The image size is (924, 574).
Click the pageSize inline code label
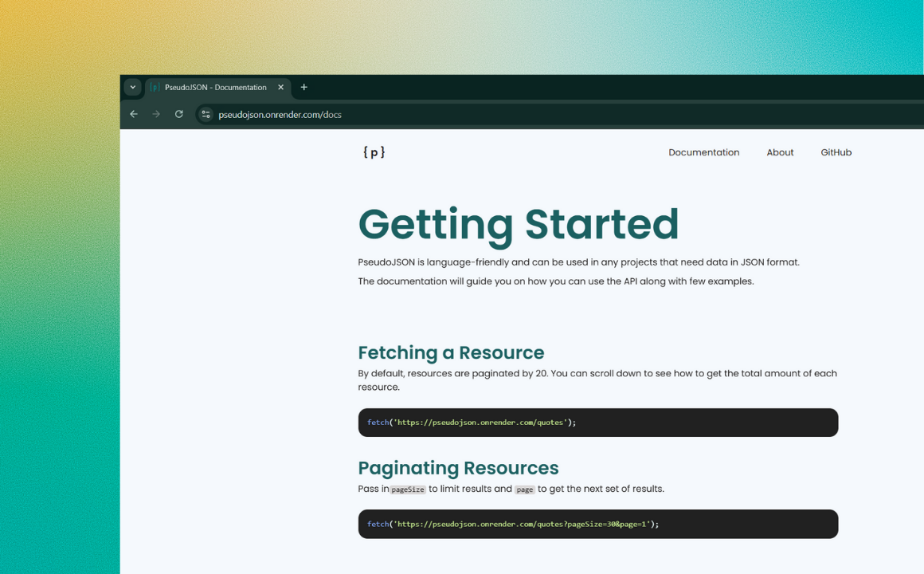[408, 489]
